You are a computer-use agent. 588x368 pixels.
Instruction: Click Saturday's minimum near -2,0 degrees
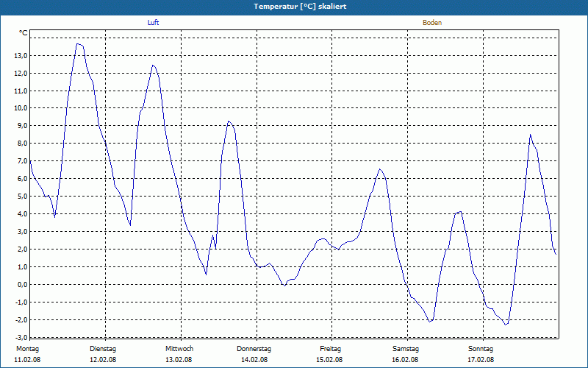pos(430,322)
